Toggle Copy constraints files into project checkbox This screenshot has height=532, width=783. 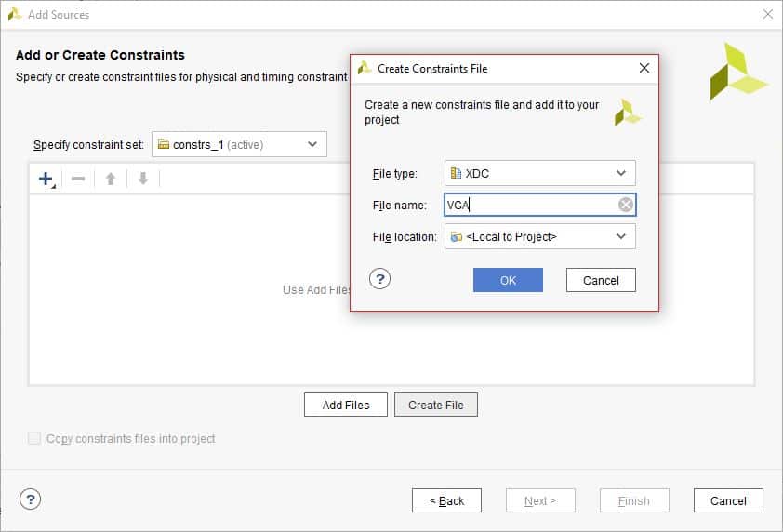click(35, 438)
